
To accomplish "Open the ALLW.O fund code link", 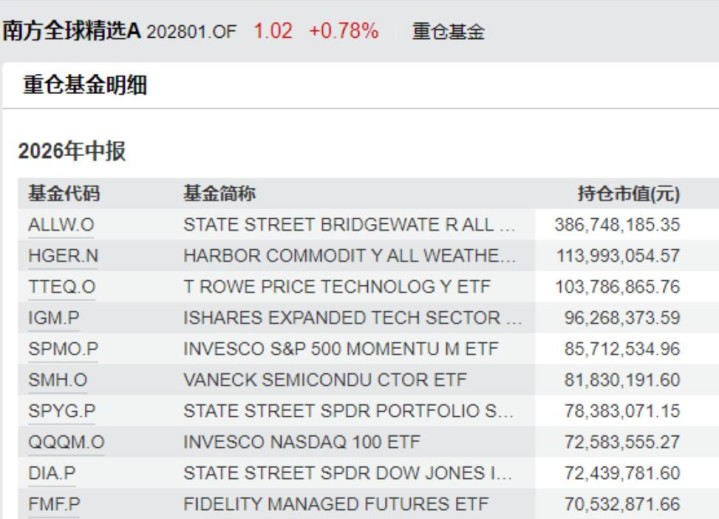I will (61, 225).
